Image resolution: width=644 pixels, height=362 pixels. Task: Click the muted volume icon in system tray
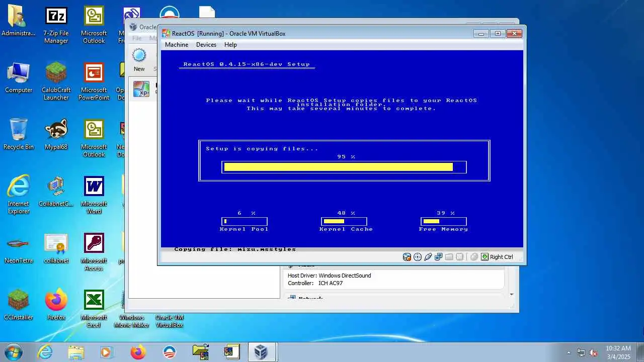[594, 352]
